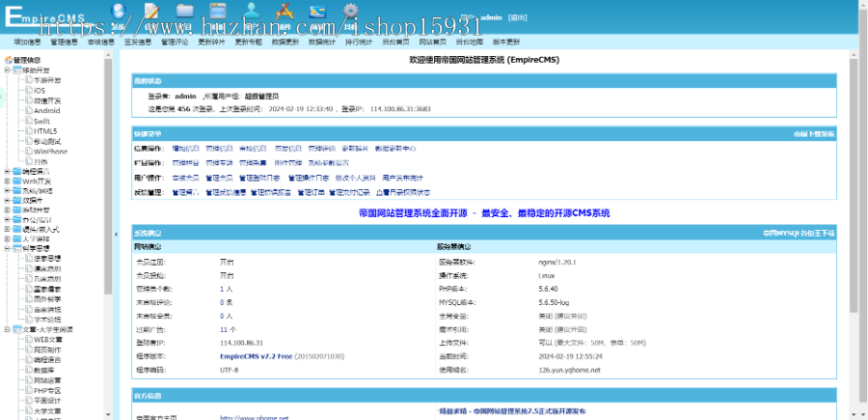Image resolution: width=868 pixels, height=420 pixels.
Task: Expand the 游戏开发 tree node
Action: pyautogui.click(x=7, y=210)
